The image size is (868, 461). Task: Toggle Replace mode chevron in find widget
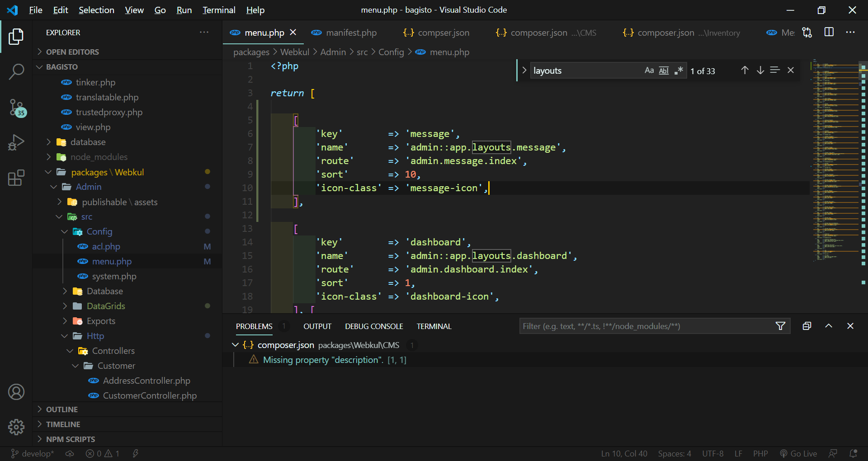524,70
